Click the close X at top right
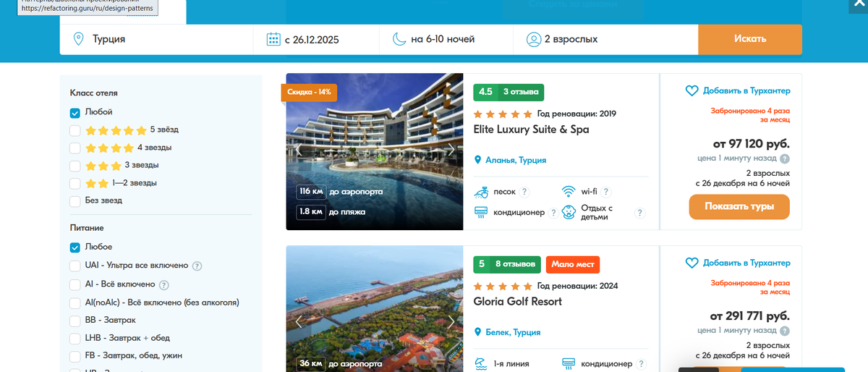 coord(854,4)
